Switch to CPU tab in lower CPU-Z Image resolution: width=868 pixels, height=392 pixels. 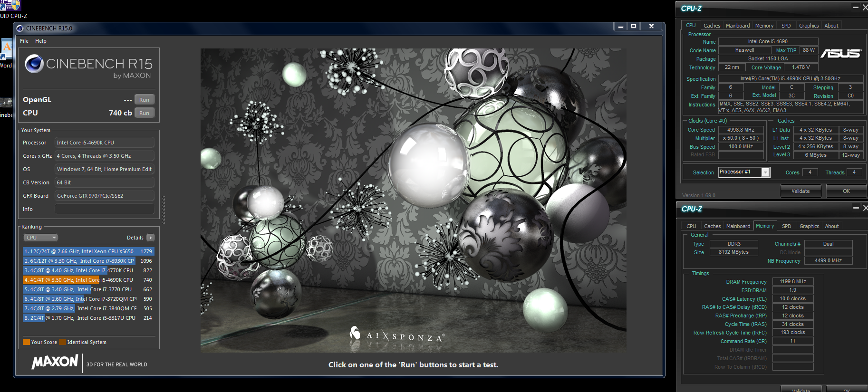tap(691, 226)
